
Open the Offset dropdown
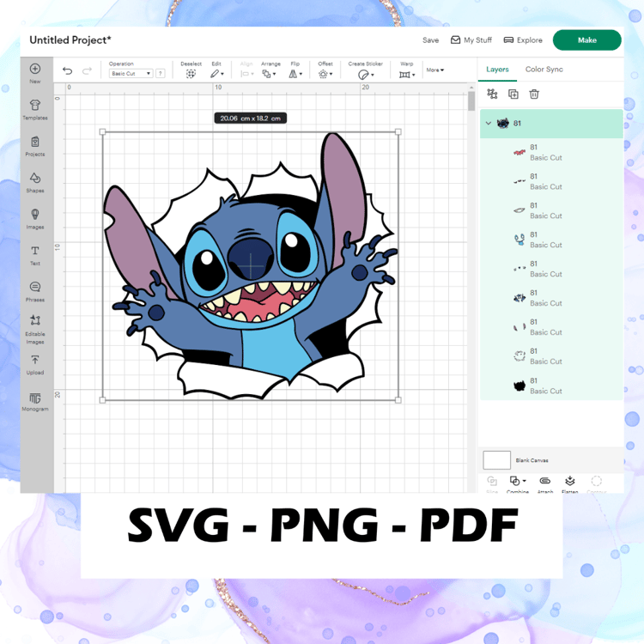point(325,74)
